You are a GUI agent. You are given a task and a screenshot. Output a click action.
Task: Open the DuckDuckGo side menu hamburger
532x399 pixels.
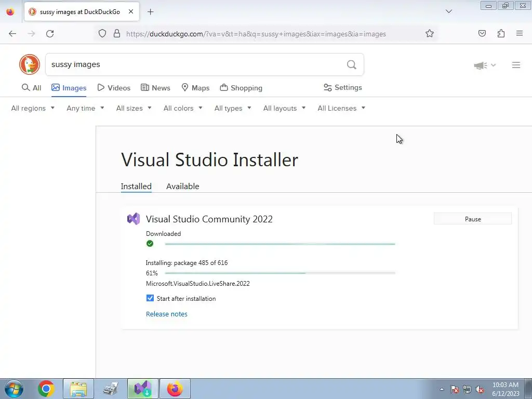(x=516, y=65)
